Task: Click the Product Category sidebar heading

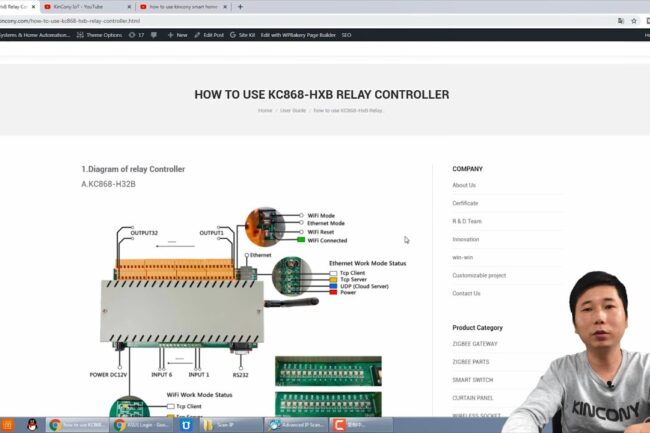Action: [x=477, y=328]
